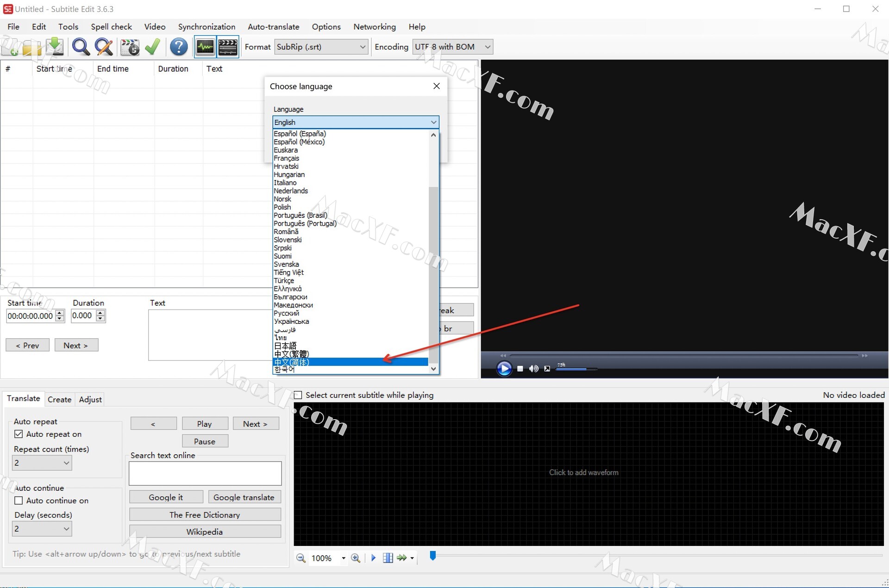The height and width of the screenshot is (588, 889).
Task: Open the File menu
Action: point(13,27)
